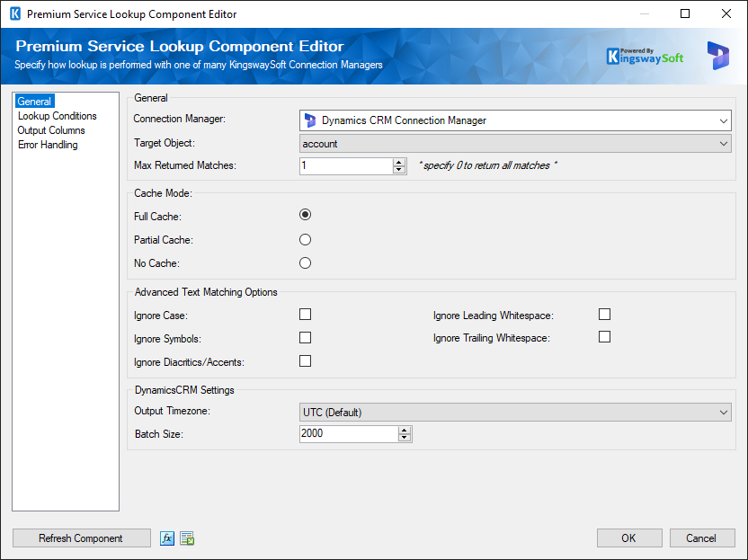Select the Partial Cache radio button
Viewport: 748px width, 560px height.
point(306,239)
